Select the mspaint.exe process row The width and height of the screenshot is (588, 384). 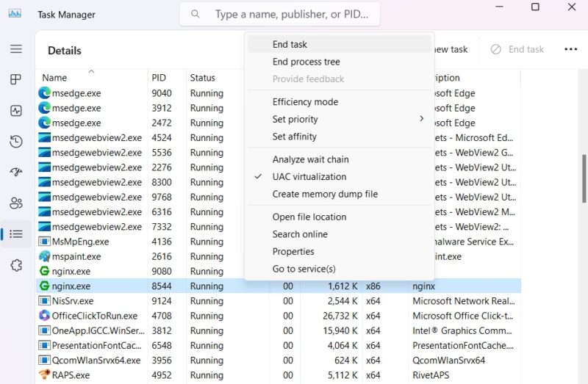[x=76, y=256]
